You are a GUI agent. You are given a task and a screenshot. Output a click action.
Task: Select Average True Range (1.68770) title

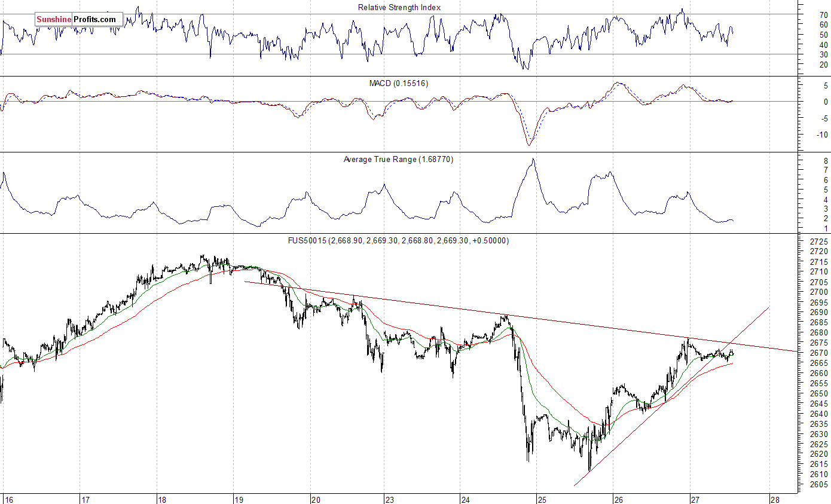(398, 160)
